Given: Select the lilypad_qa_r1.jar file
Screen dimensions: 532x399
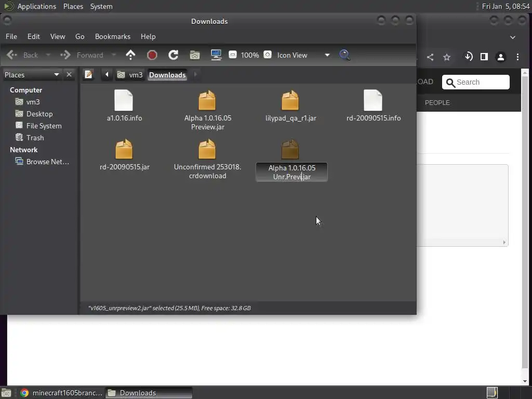Looking at the screenshot, I should (x=291, y=106).
